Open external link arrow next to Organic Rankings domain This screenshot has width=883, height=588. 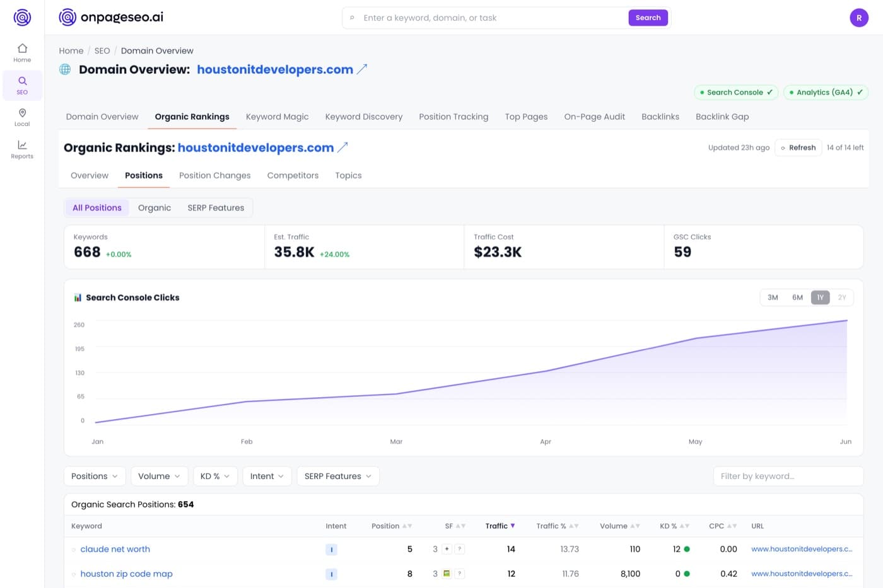click(x=342, y=147)
